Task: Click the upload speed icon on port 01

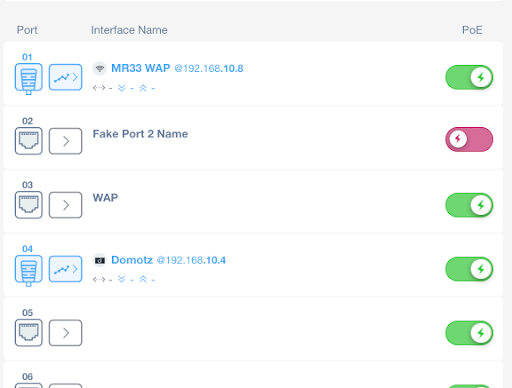Action: click(143, 88)
